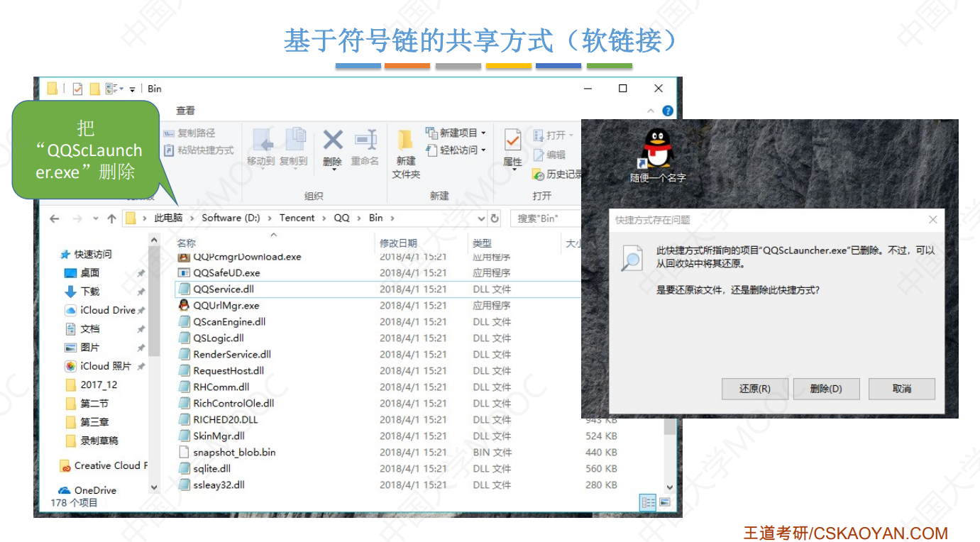Click 此电脑 in the address path
This screenshot has width=980, height=542.
pyautogui.click(x=168, y=218)
